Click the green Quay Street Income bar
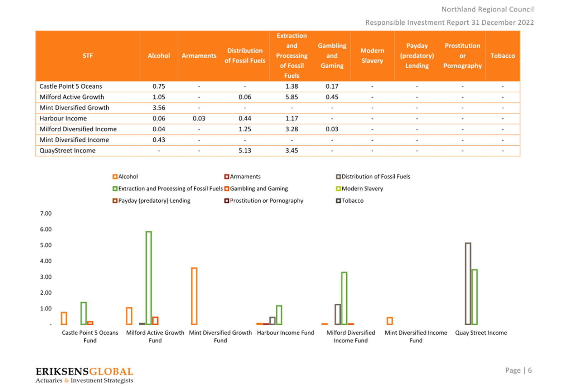Screen dimensions: 569x392 pyautogui.click(x=474, y=297)
